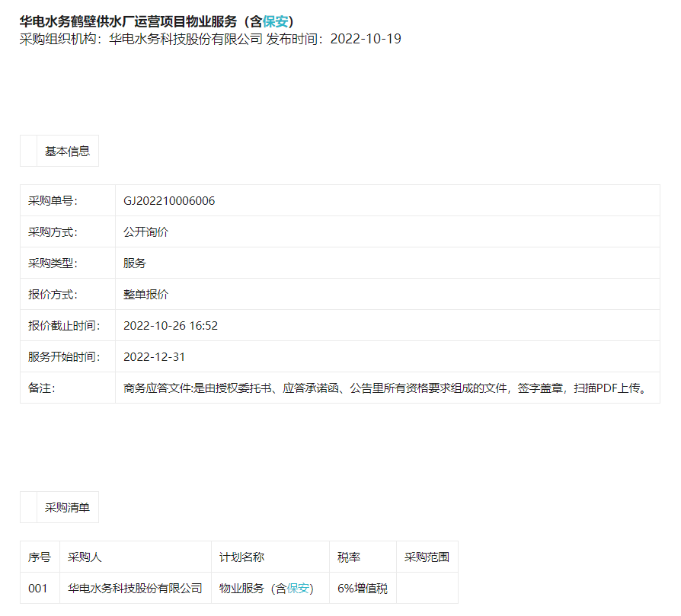Viewport: 681px width, 616px height.
Task: Select row number 001 in the purchase list
Action: click(x=38, y=588)
